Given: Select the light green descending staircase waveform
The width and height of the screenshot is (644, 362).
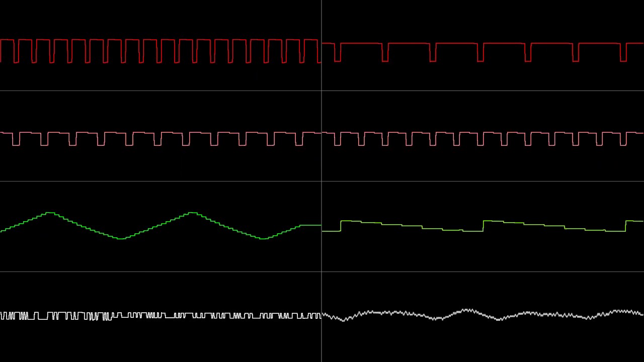Looking at the screenshot, I should pos(483,226).
